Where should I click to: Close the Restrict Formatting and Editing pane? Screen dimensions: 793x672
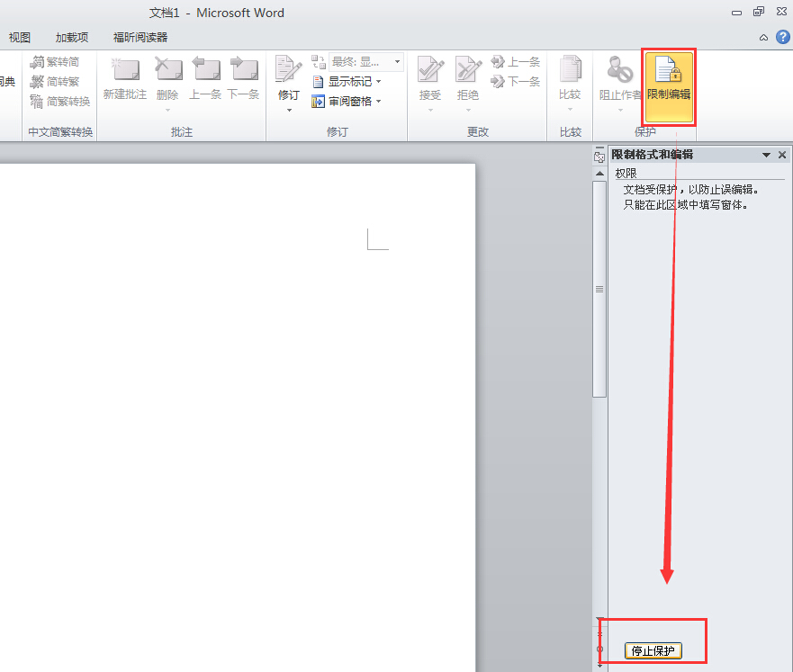pos(782,155)
